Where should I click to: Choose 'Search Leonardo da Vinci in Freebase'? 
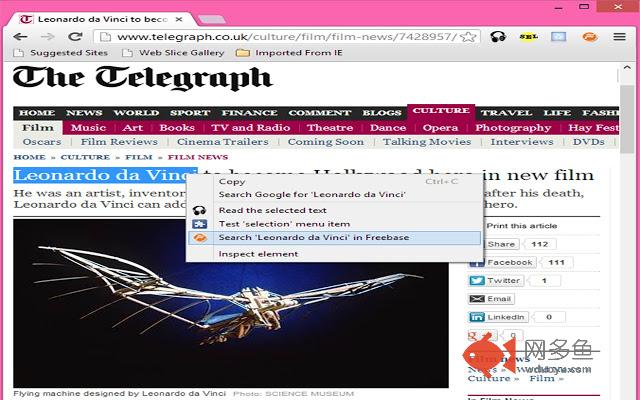pyautogui.click(x=313, y=238)
